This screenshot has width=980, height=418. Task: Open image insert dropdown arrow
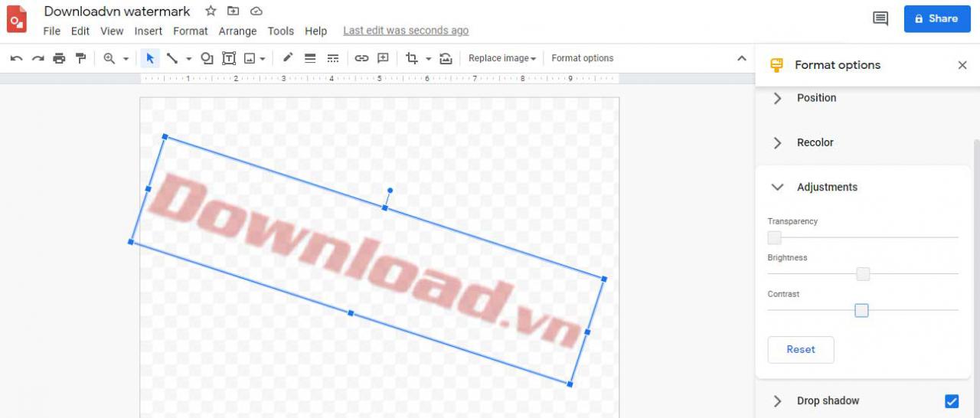click(x=263, y=58)
